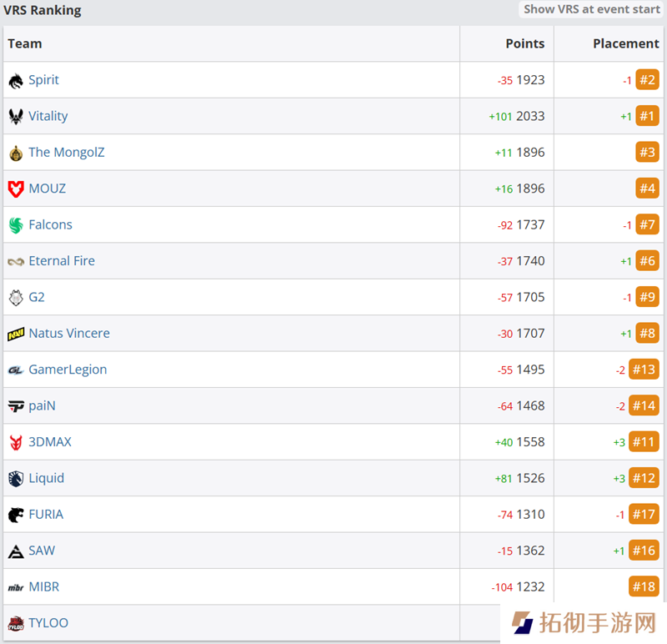This screenshot has height=644, width=667.
Task: Open the FURIA team link
Action: [46, 514]
